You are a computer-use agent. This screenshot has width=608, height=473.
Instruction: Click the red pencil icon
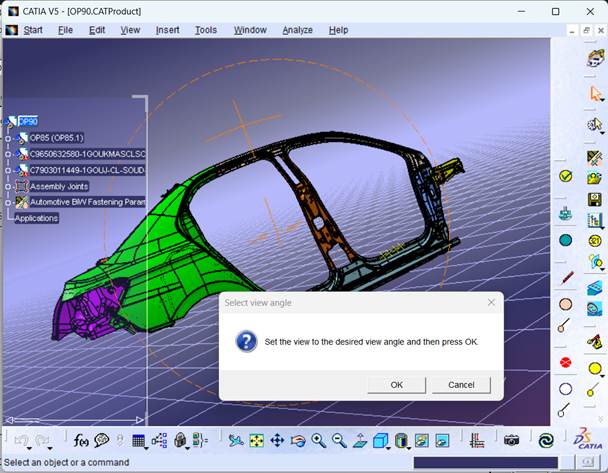pyautogui.click(x=567, y=278)
